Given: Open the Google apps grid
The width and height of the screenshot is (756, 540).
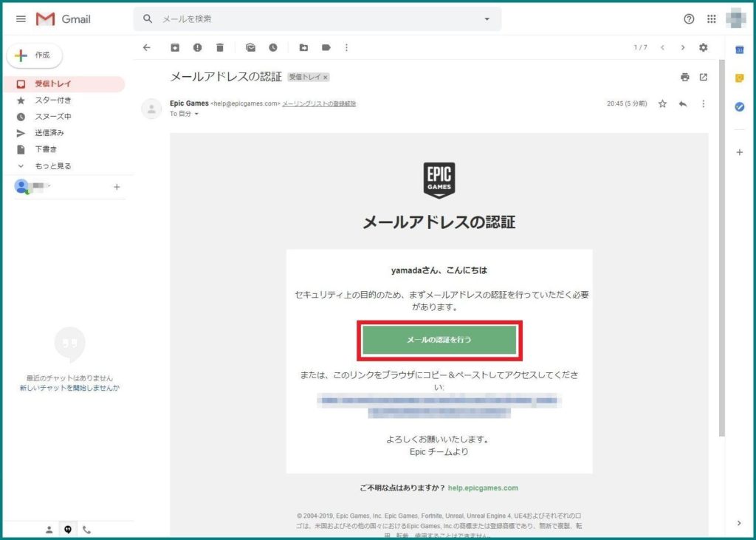Looking at the screenshot, I should (711, 18).
